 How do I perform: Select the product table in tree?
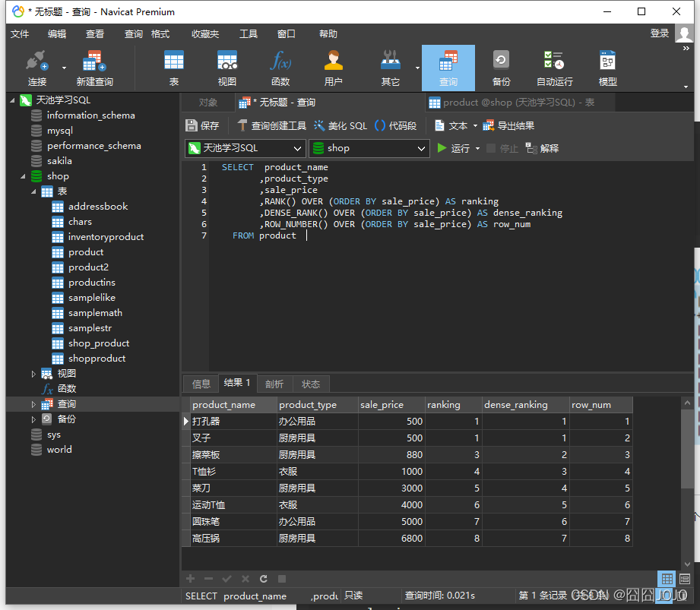(x=86, y=252)
